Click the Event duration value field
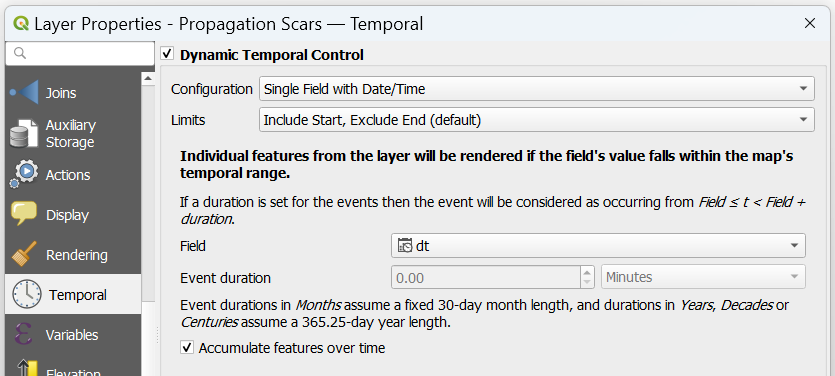Screen dimensions: 835x376 (x=486, y=277)
